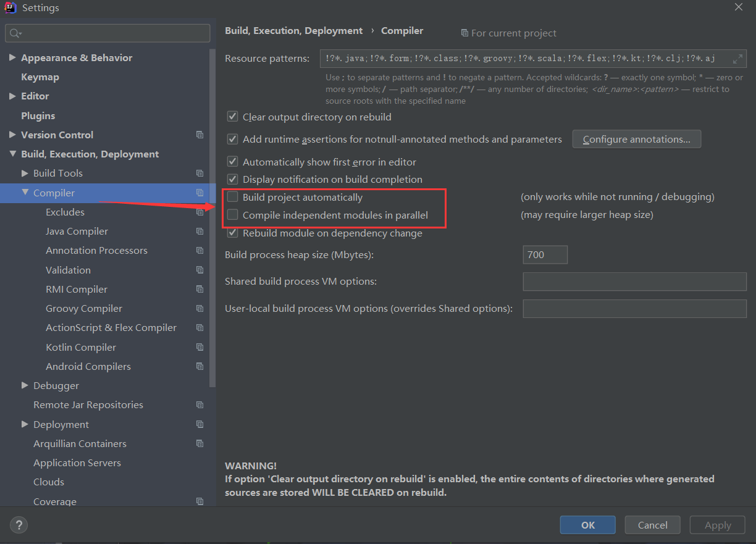Click the project-level icon beside ActionScript & Flex Compiler
756x544 pixels.
(199, 328)
